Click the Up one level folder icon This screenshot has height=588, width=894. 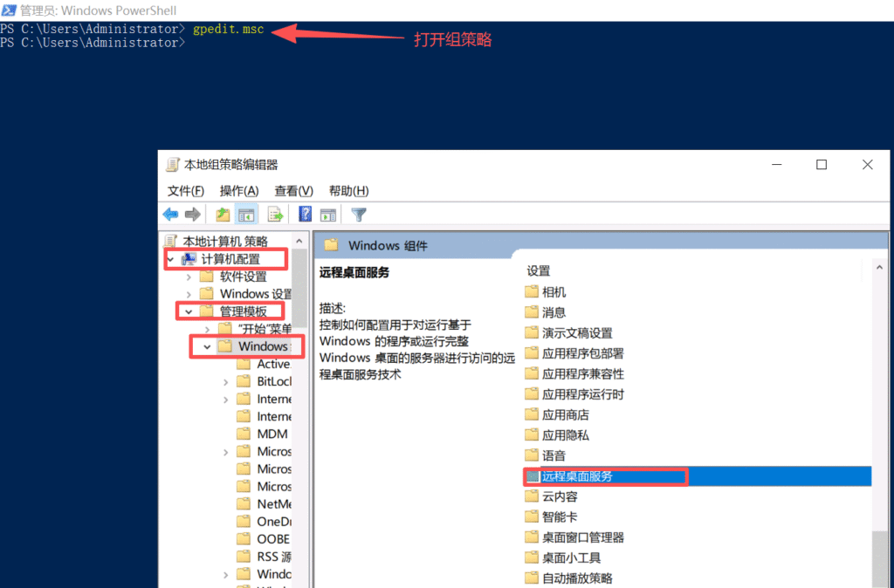(223, 215)
